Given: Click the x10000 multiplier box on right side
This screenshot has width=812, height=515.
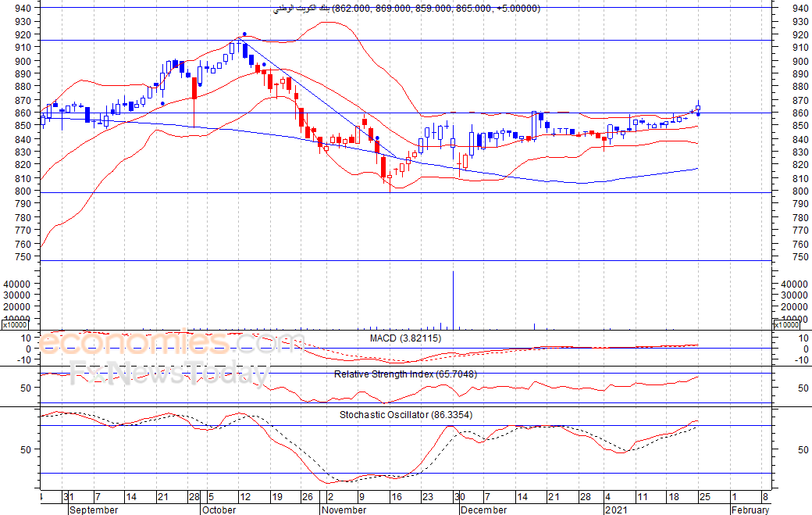Looking at the screenshot, I should click(786, 325).
